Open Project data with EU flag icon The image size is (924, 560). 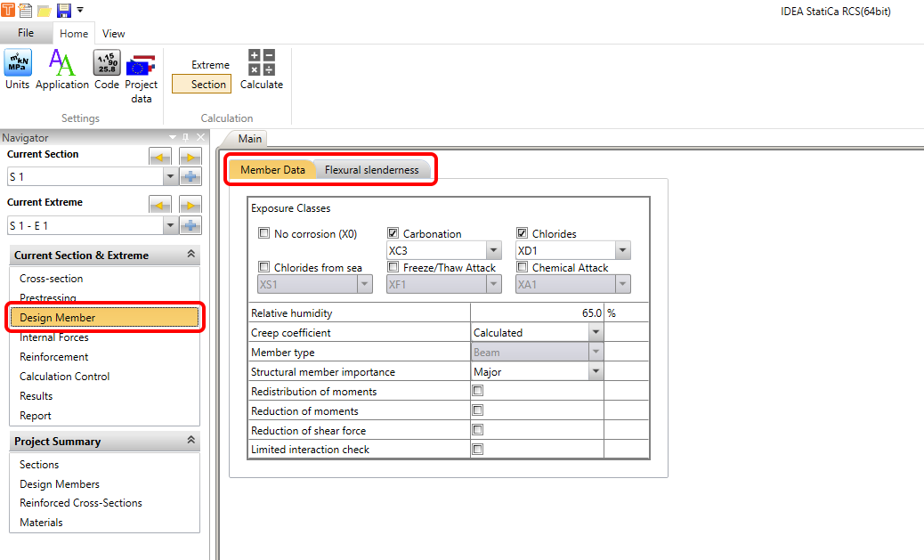141,66
